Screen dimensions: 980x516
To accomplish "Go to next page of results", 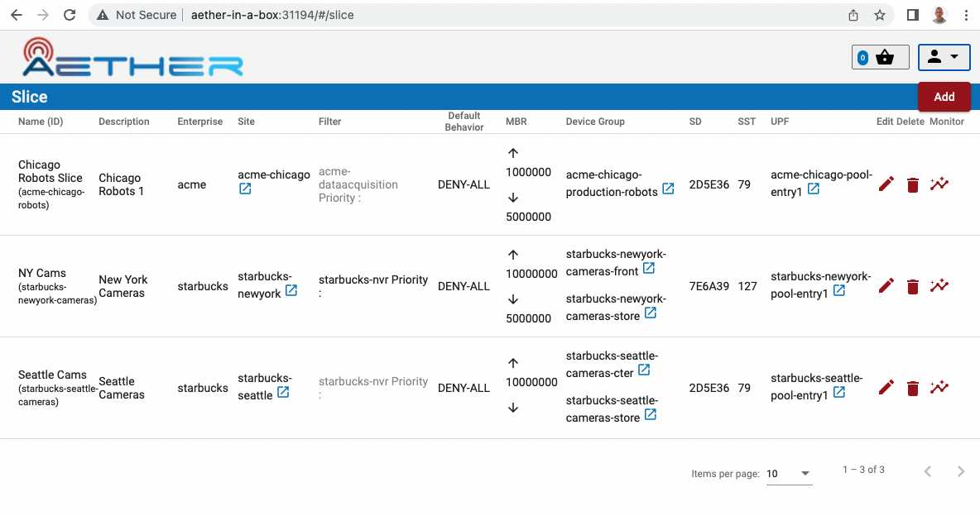I will (960, 471).
